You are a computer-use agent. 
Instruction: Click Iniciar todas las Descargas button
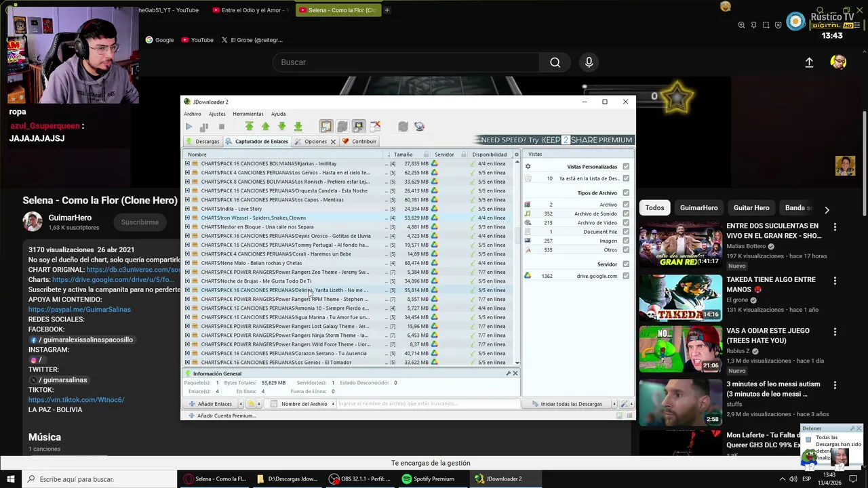[x=568, y=404]
